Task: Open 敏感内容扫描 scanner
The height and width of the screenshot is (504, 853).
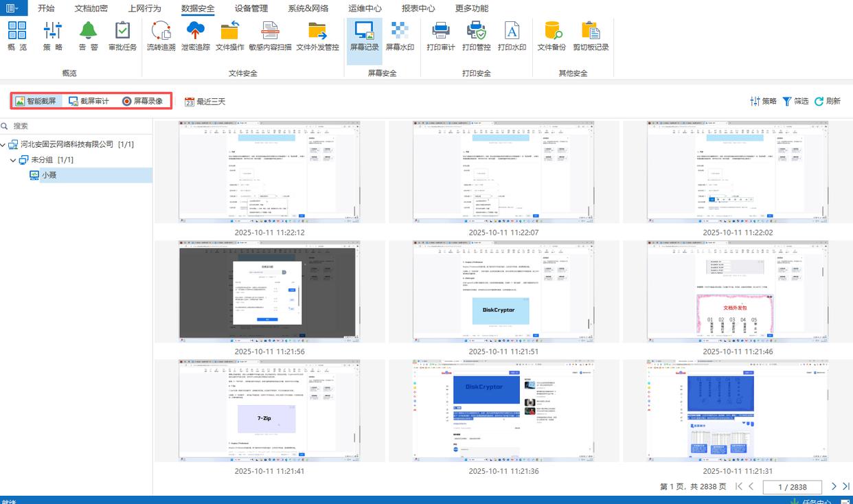Action: pyautogui.click(x=269, y=36)
